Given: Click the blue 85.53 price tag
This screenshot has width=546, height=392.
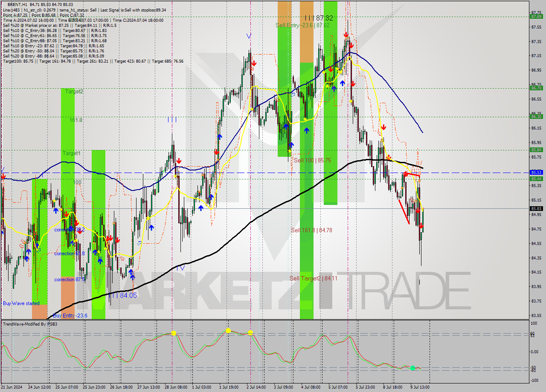Looking at the screenshot, I should [536, 172].
